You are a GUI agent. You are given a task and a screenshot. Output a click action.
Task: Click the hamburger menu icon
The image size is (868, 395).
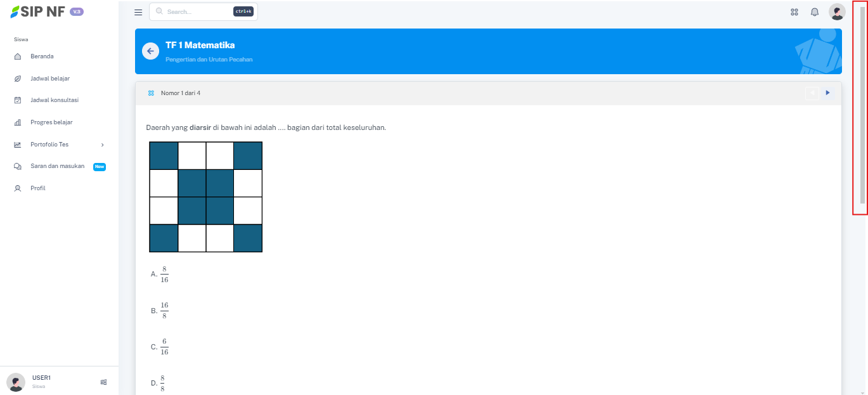pos(138,12)
